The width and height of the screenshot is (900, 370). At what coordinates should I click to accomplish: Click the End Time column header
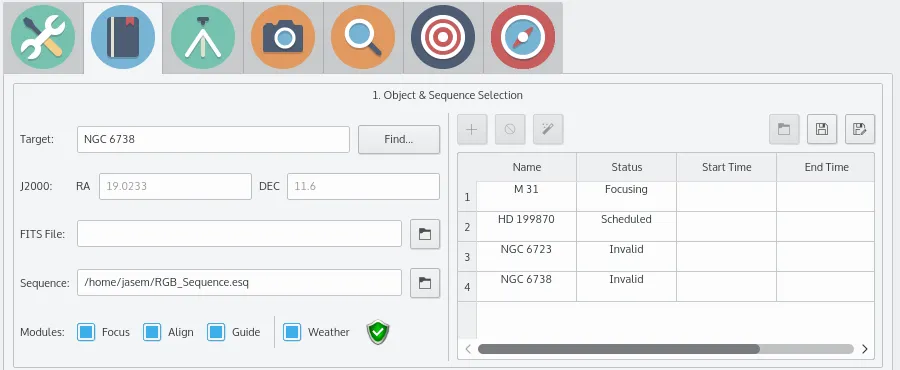(826, 167)
